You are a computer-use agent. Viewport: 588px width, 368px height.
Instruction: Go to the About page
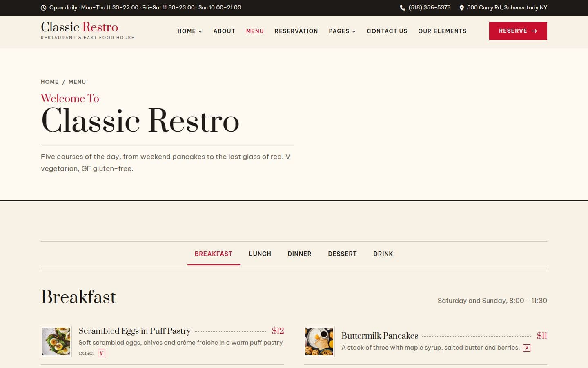coord(224,31)
